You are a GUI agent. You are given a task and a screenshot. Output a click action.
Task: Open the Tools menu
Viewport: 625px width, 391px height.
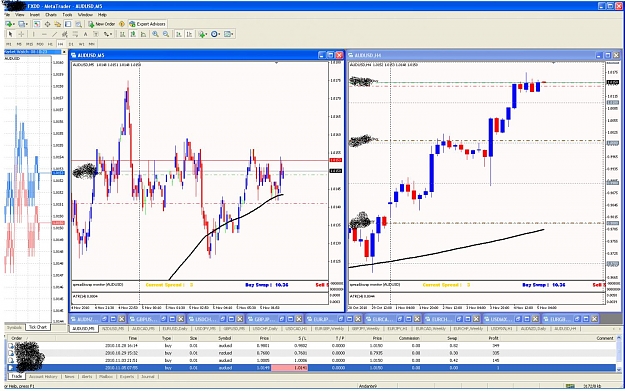(67, 15)
